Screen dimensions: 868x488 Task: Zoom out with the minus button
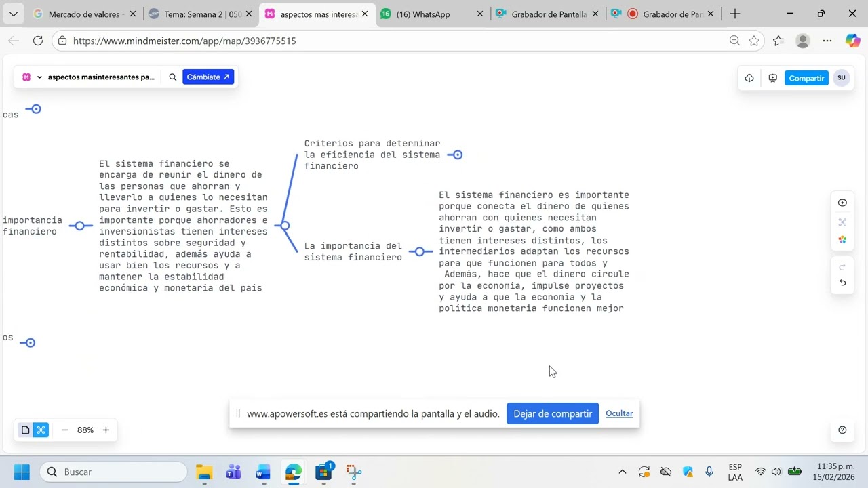[65, 430]
